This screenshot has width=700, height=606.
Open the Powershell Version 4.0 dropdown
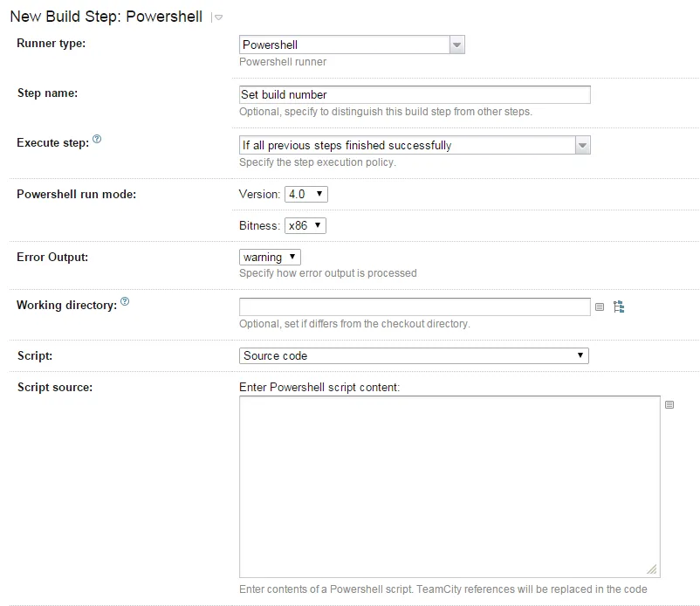click(x=305, y=194)
